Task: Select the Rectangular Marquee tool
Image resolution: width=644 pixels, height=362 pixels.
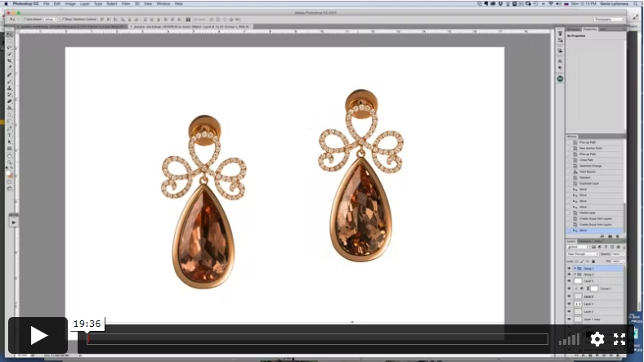Action: 10,41
